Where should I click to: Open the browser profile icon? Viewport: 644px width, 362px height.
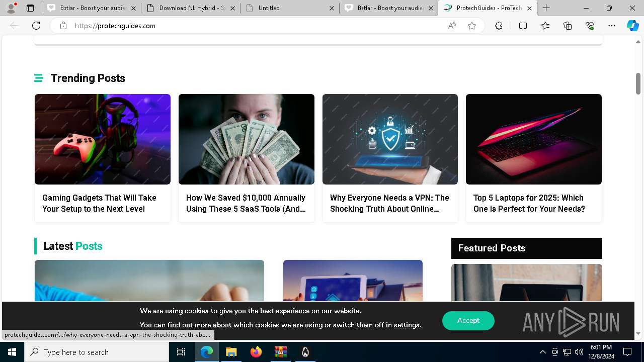(11, 8)
